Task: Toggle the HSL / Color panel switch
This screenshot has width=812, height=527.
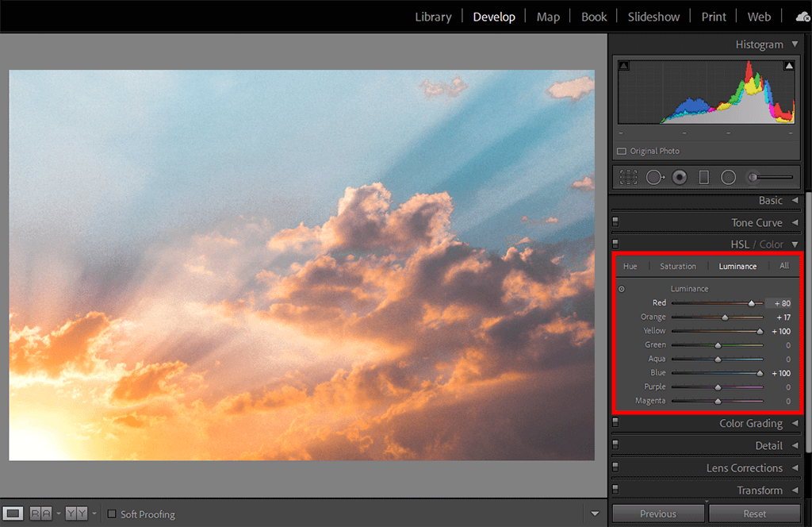Action: click(615, 244)
